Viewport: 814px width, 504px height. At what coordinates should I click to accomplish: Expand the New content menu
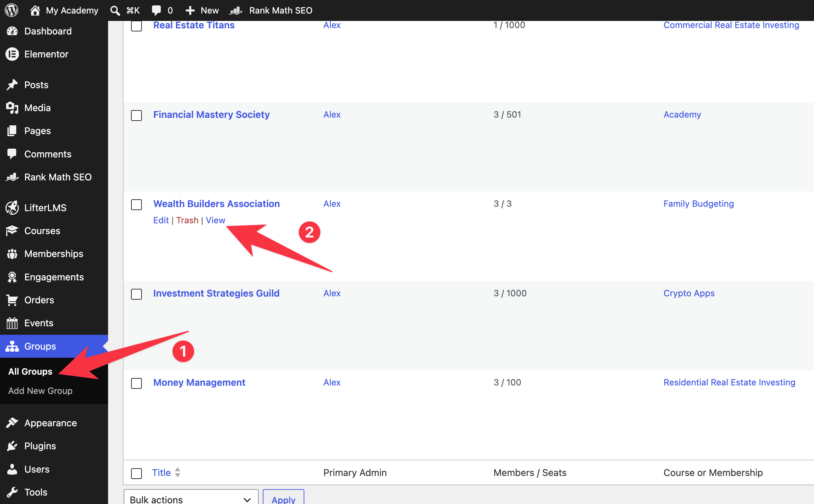[202, 10]
